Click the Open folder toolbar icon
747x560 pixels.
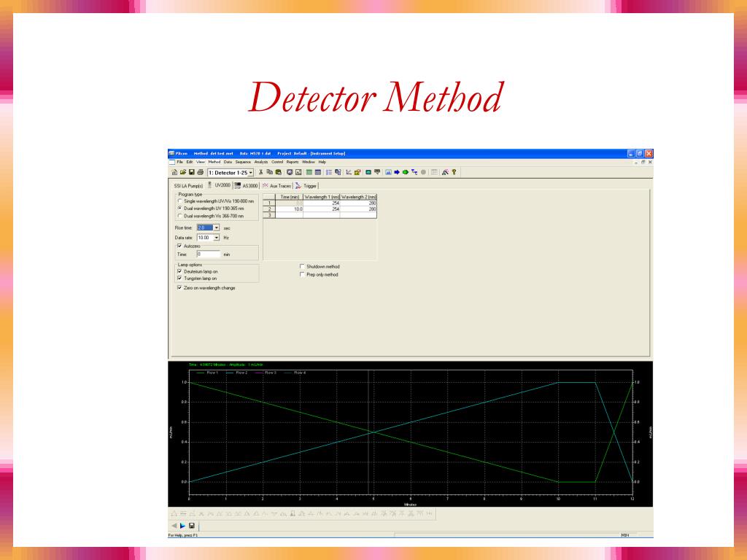tap(183, 172)
